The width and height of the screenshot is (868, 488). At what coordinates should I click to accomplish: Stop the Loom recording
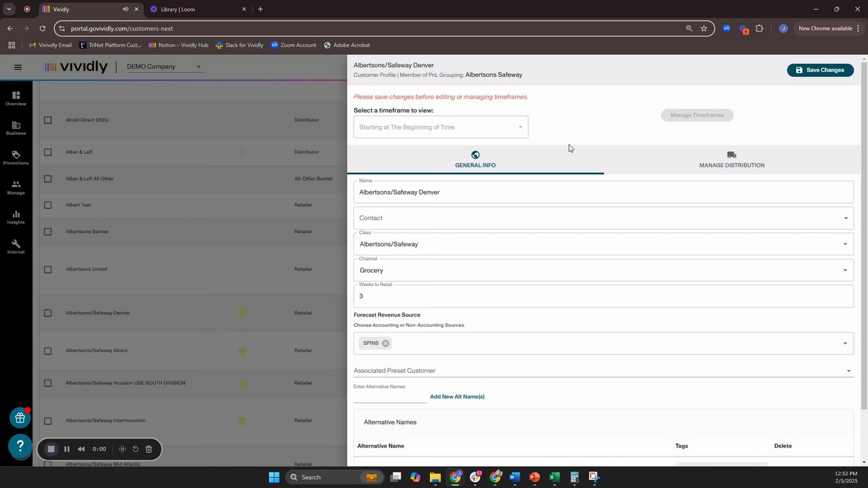pos(51,449)
